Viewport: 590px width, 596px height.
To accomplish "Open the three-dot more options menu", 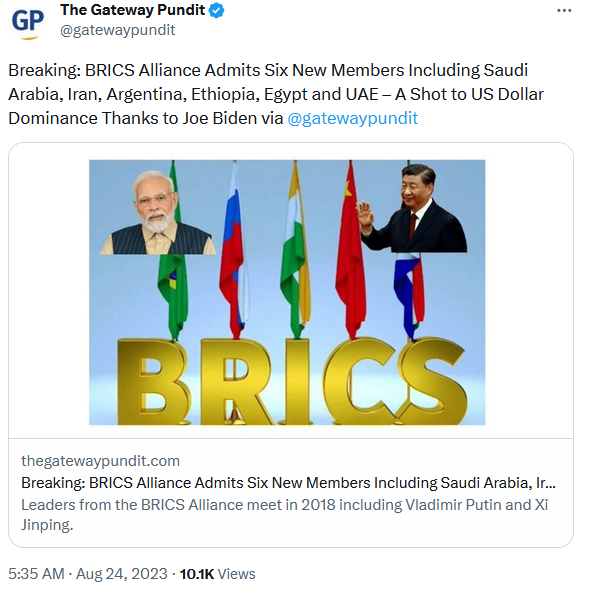I will [564, 11].
